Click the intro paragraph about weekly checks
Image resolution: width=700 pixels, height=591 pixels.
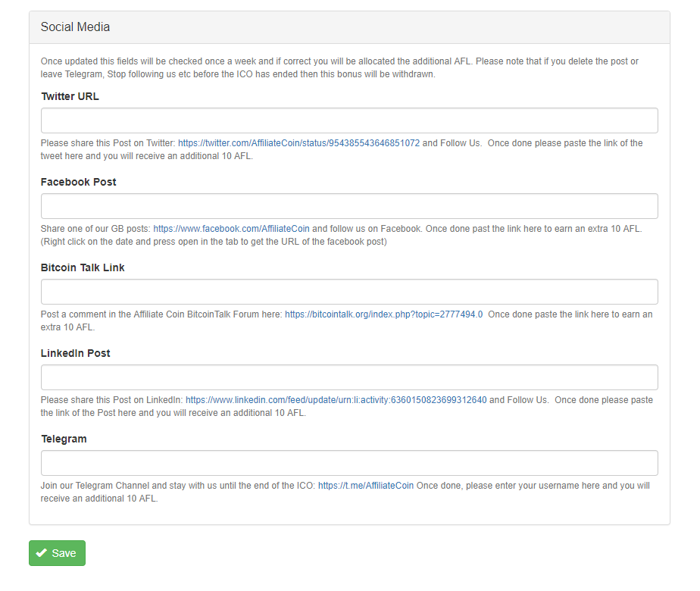point(339,68)
